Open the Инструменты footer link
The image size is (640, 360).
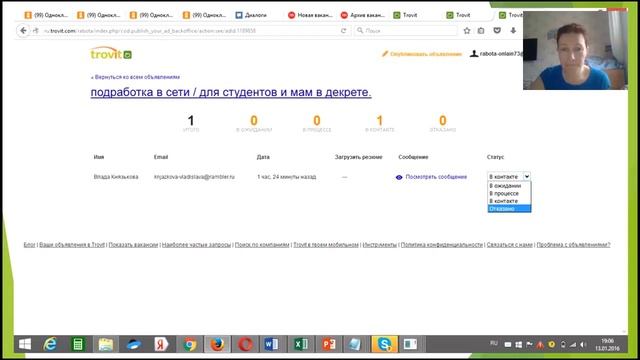[x=380, y=245]
